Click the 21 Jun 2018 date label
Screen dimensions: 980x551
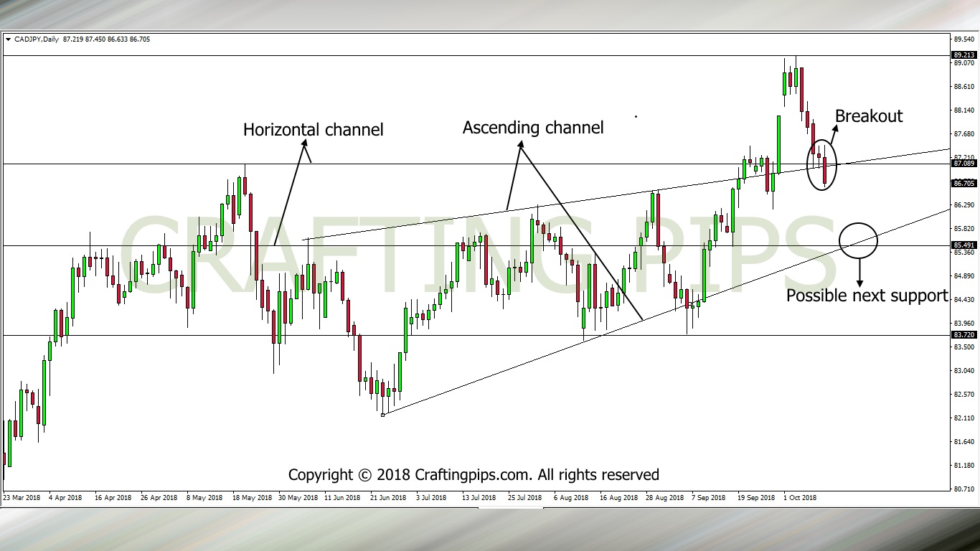(388, 497)
